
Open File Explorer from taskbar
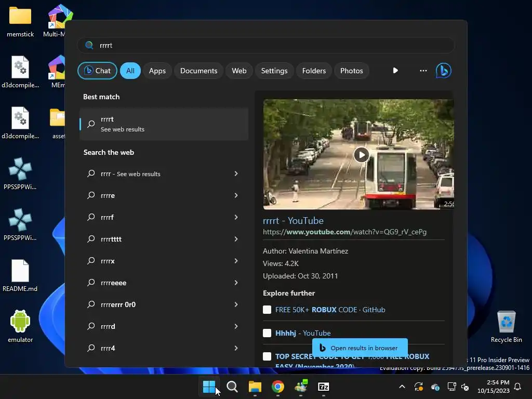pos(255,387)
